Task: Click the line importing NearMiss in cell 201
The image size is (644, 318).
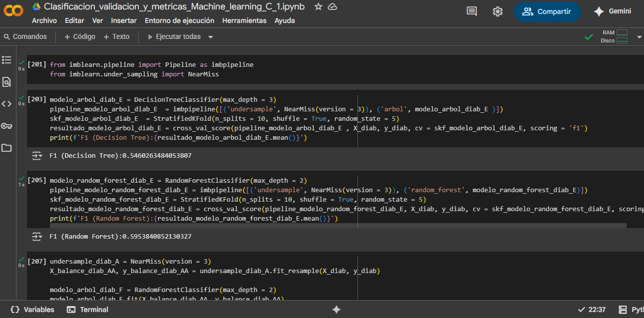Action: click(134, 74)
